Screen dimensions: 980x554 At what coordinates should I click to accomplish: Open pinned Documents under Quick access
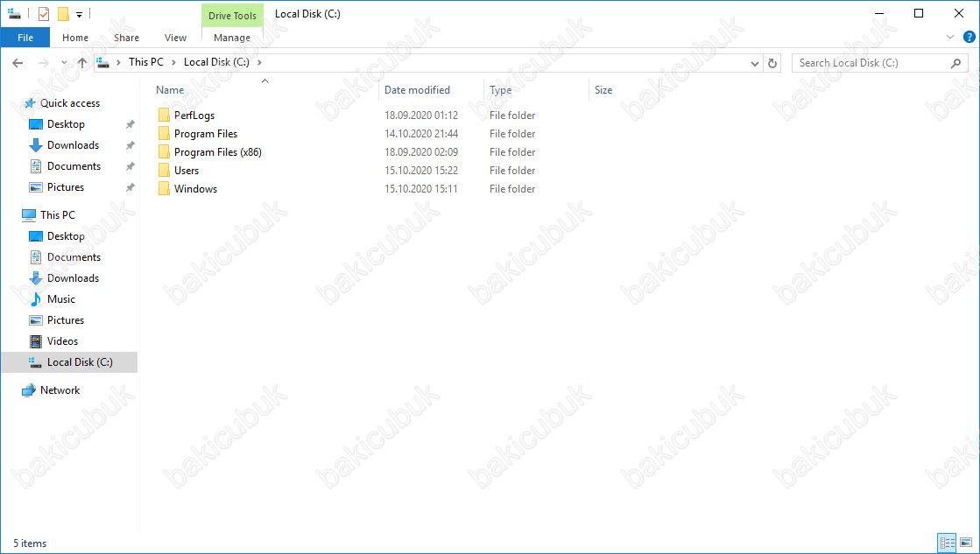pos(74,166)
